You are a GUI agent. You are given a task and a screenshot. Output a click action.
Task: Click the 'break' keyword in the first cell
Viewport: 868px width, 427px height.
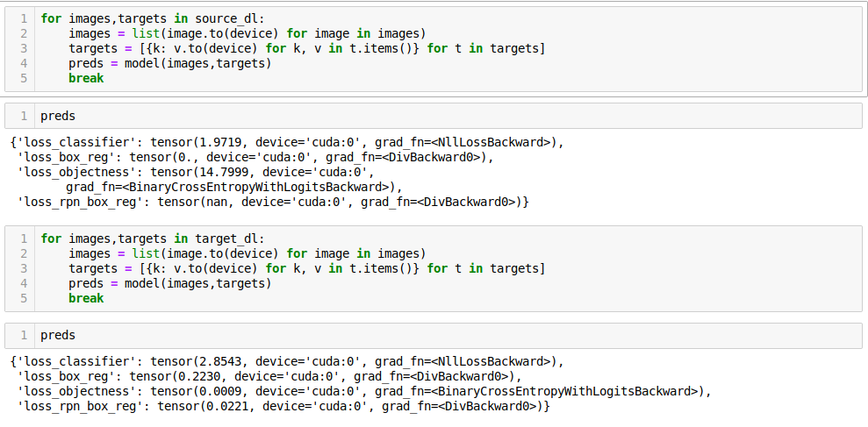click(x=86, y=78)
